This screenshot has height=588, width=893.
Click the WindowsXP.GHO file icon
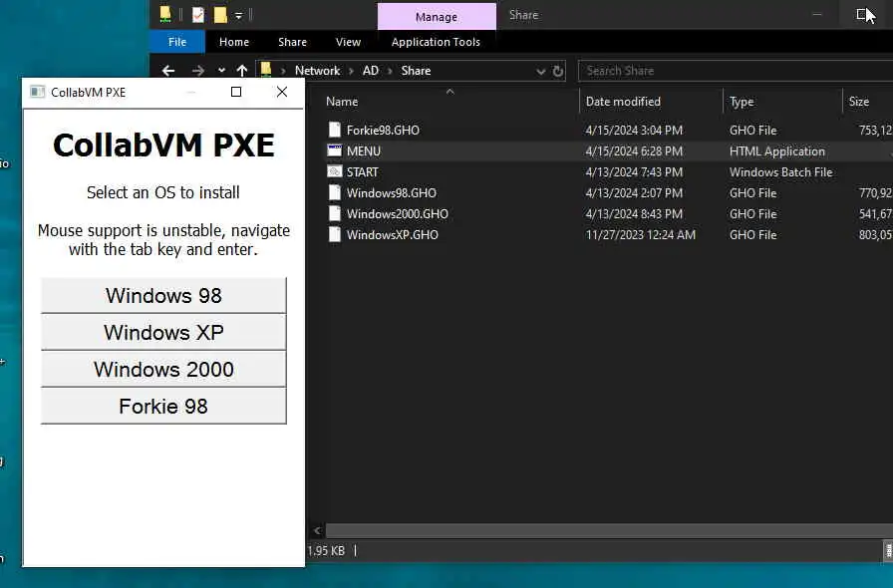point(335,235)
